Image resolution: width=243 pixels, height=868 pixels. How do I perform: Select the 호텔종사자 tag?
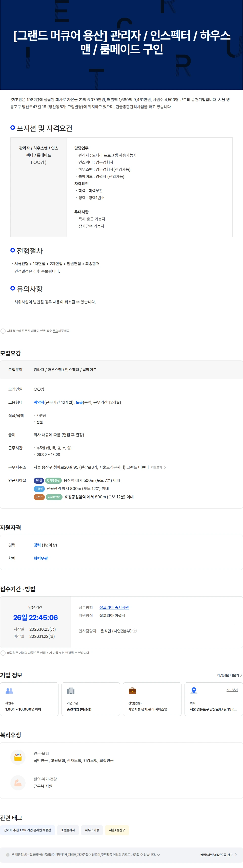click(68, 830)
